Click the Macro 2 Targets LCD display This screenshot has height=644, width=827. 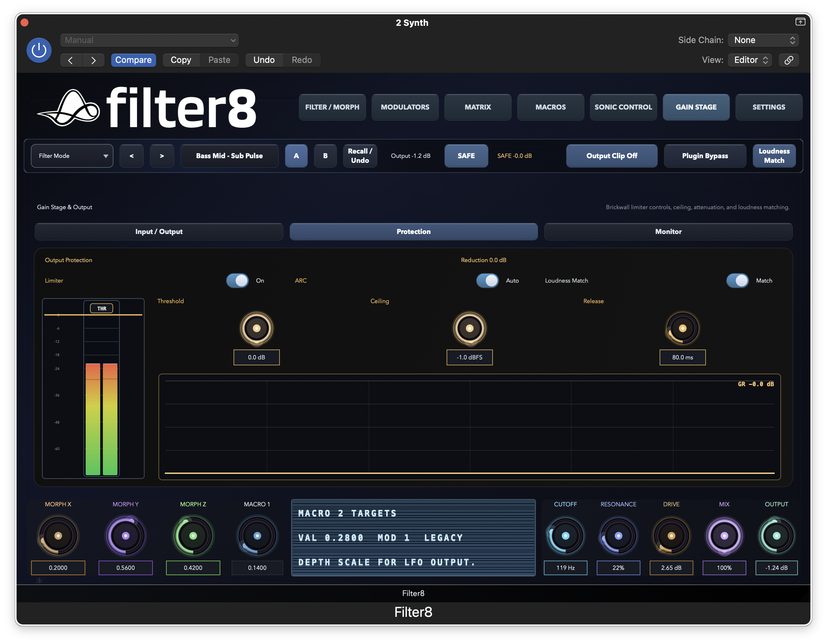tap(413, 537)
